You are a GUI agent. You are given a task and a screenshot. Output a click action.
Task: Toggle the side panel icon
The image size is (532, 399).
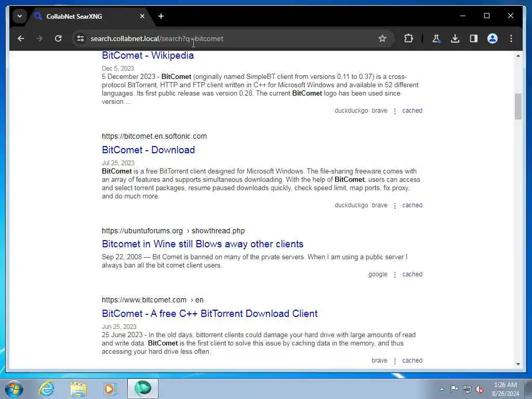(x=474, y=38)
